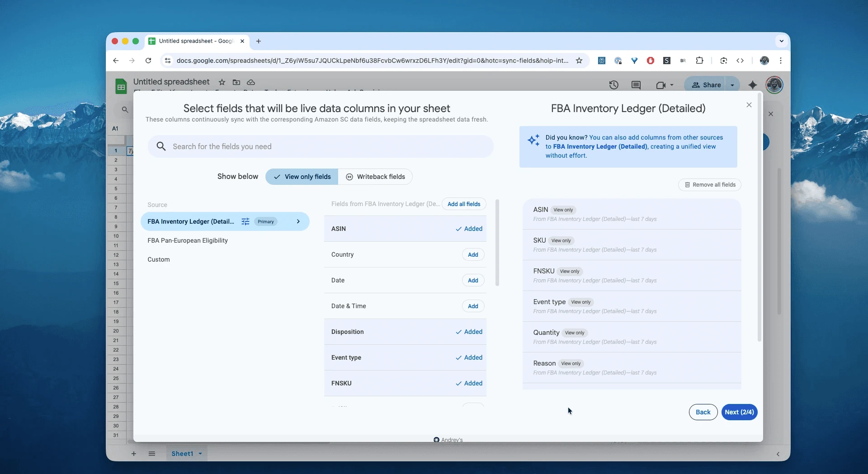Click the fields list scrollbar
Viewport: 868px width, 474px height.
pyautogui.click(x=497, y=243)
